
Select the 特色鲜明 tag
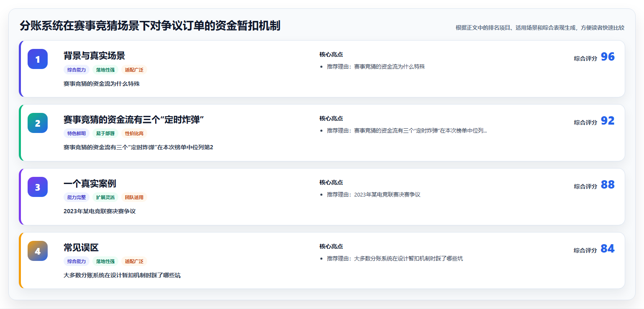77,133
